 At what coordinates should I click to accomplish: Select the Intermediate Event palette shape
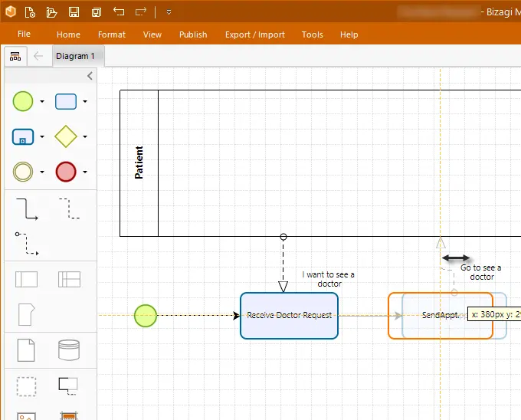tap(23, 172)
